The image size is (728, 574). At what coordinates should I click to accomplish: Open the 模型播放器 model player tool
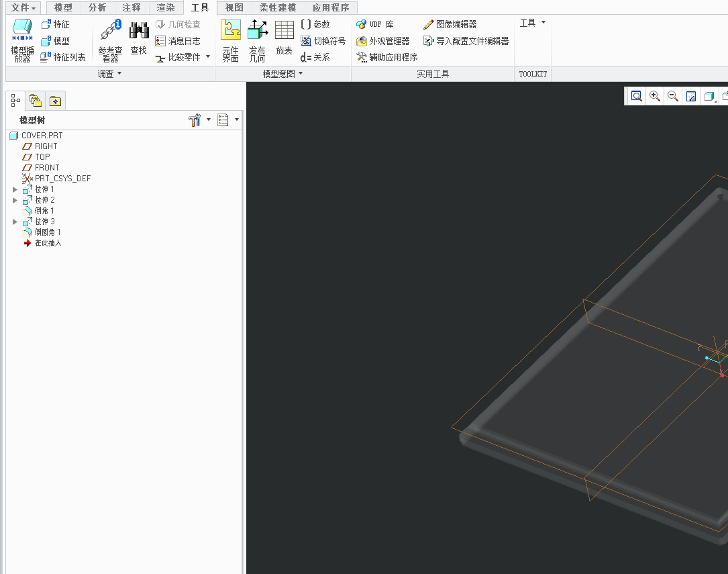(x=22, y=41)
